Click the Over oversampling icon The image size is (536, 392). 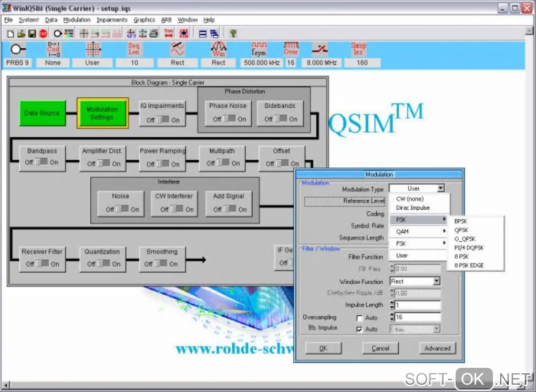coord(291,49)
